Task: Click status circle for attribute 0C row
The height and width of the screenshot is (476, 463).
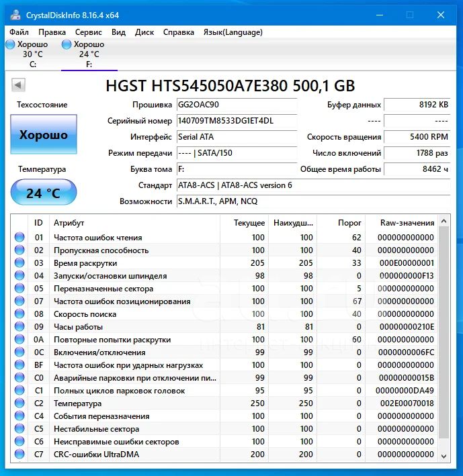Action: click(19, 352)
